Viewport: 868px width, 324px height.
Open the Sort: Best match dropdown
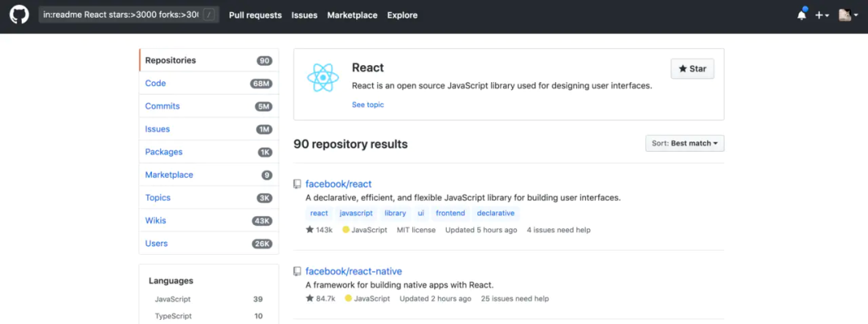tap(685, 143)
